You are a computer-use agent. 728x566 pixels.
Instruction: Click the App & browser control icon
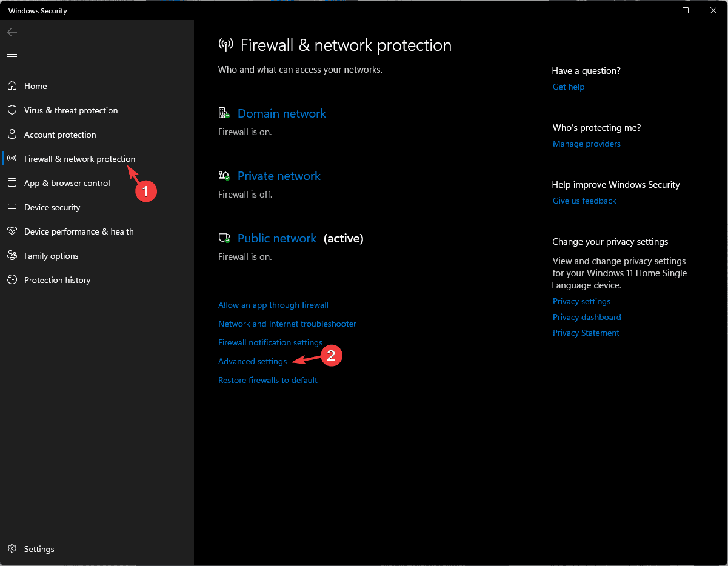pos(12,183)
